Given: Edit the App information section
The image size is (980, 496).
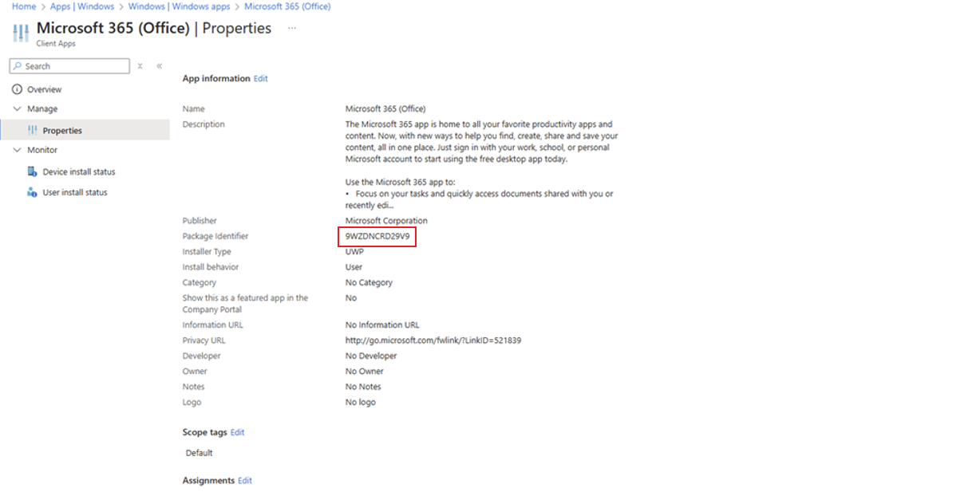Looking at the screenshot, I should (260, 79).
